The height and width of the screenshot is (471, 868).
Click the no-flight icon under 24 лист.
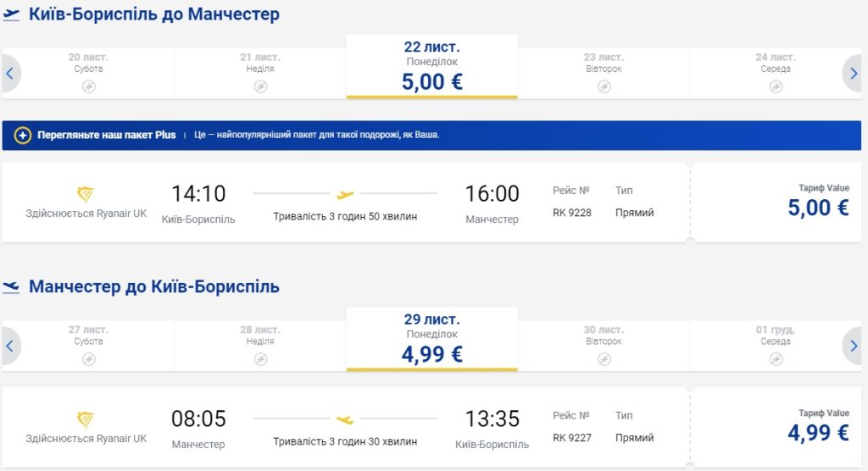click(775, 86)
